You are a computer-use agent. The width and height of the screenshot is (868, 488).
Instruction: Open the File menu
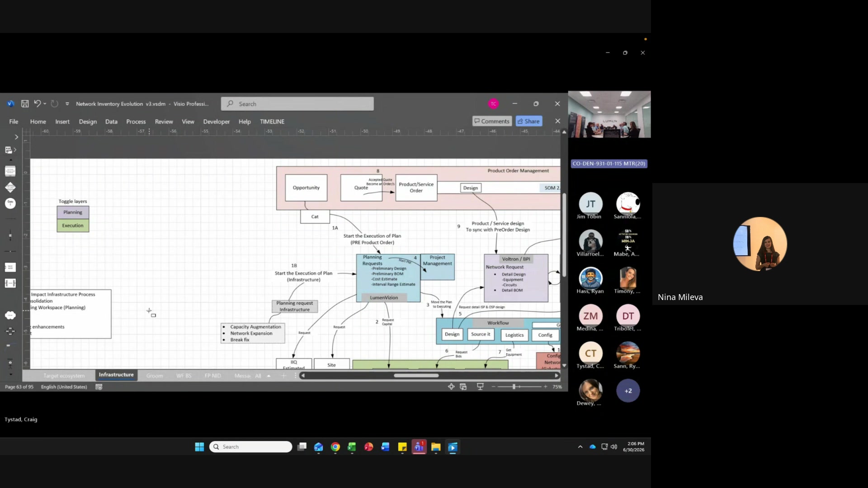click(x=14, y=122)
